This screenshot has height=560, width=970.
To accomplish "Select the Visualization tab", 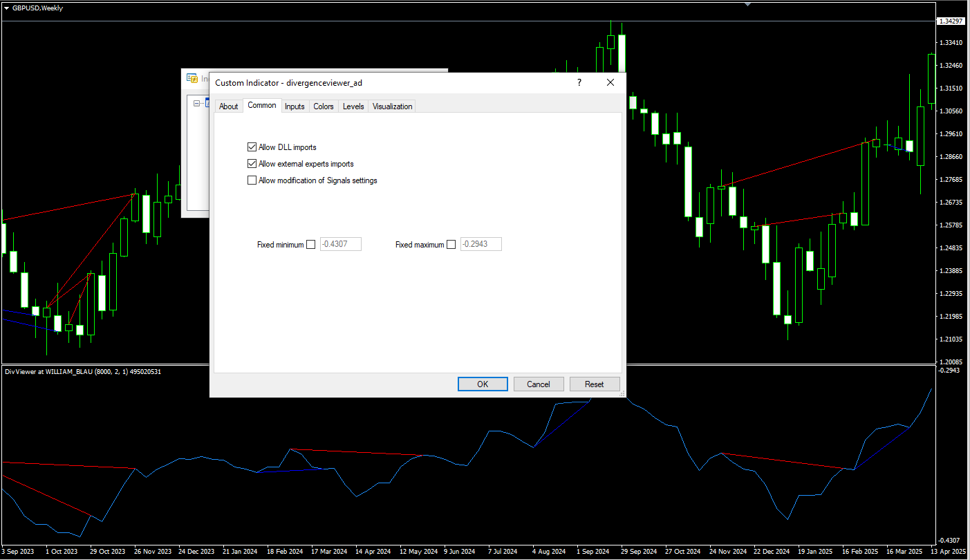I will point(392,106).
